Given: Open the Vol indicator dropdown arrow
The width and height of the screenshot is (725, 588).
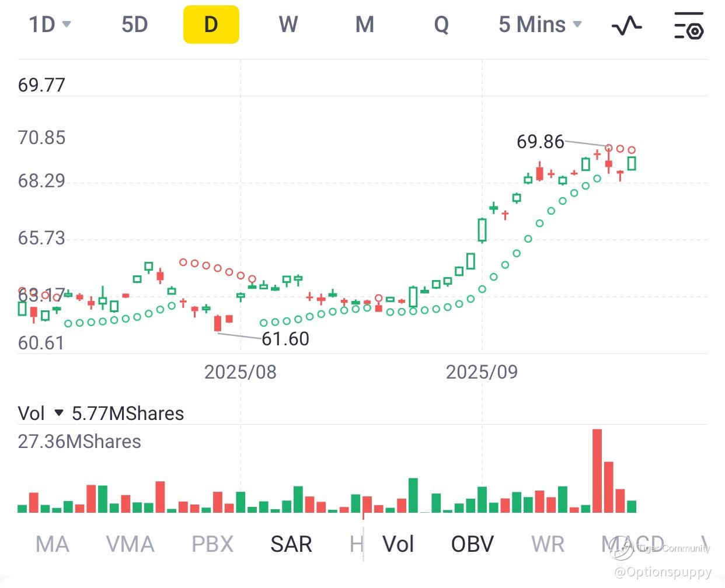Looking at the screenshot, I should [58, 413].
